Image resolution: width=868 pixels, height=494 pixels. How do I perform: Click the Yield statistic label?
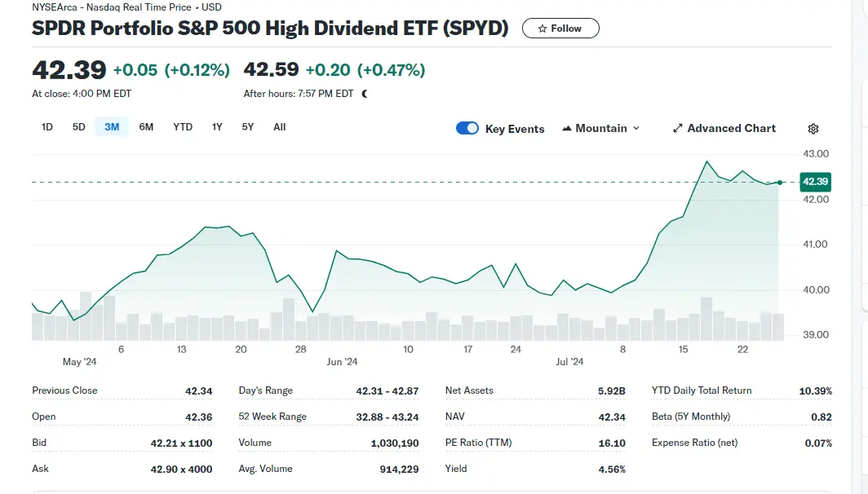(x=458, y=469)
